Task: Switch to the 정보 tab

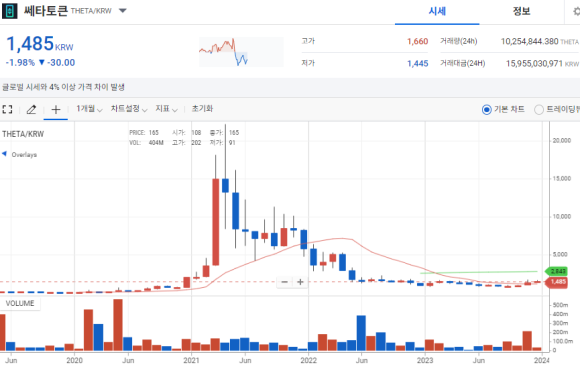Action: pos(522,11)
